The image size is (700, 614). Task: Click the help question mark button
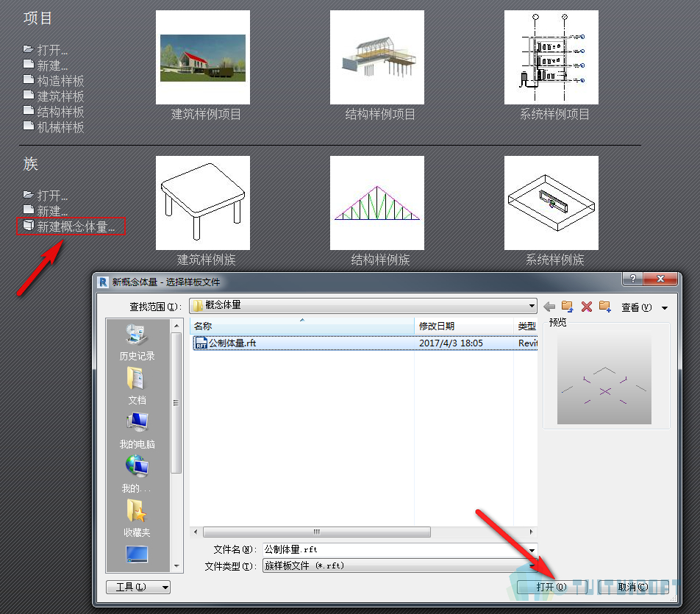(632, 279)
